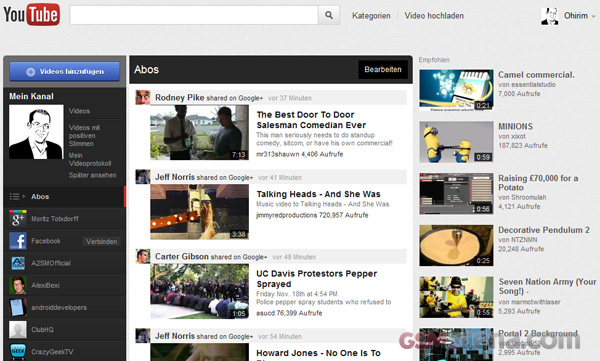Screen dimensions: 600x361
Task: Click the A2SMOfficial channel icon
Action: tap(18, 263)
